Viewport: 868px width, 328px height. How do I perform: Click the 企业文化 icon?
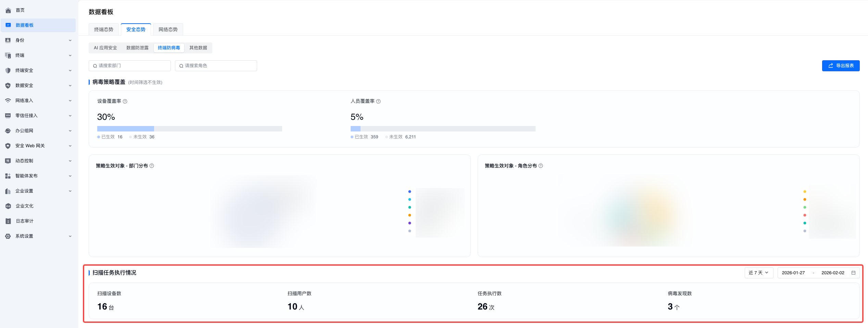pos(8,206)
